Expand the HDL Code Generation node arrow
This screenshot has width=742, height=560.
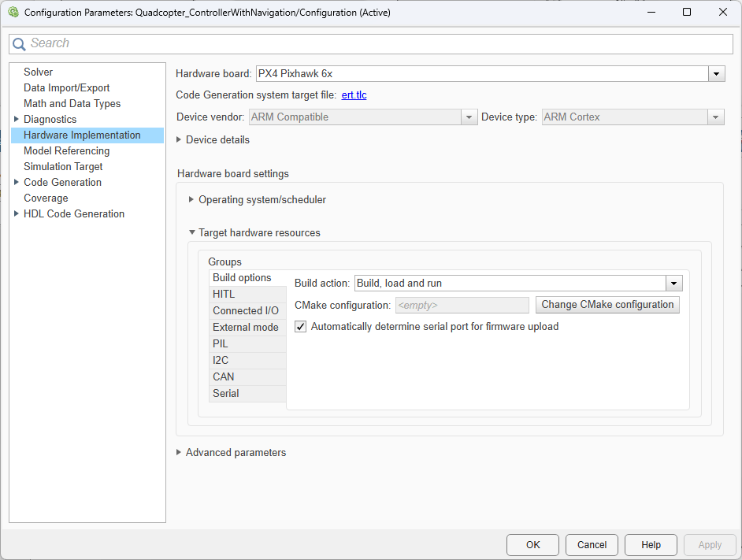click(x=16, y=213)
